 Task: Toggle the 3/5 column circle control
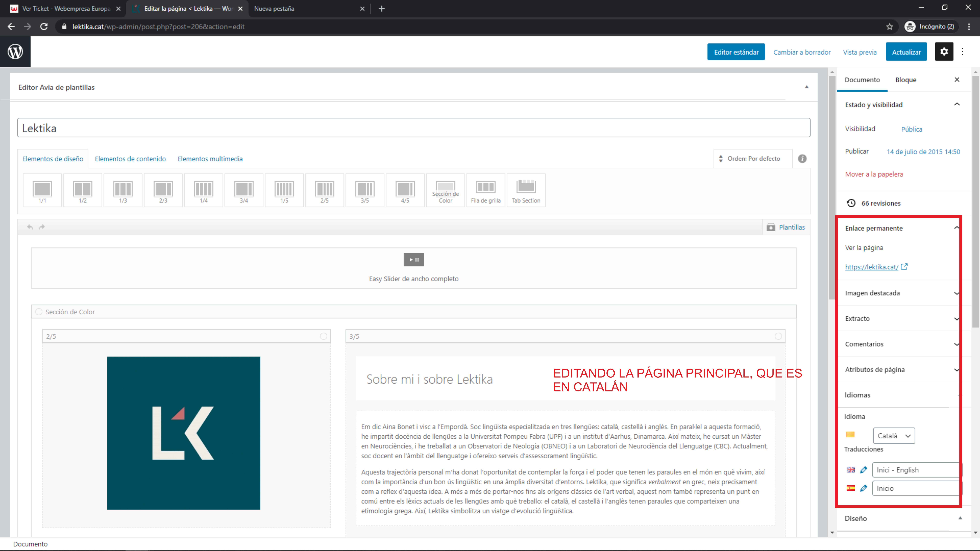click(778, 336)
